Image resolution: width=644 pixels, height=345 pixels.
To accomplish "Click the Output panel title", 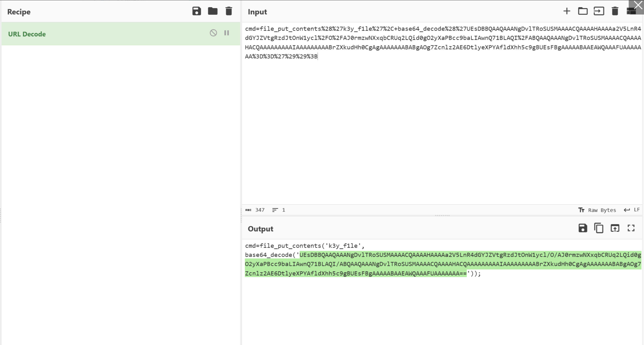I will (x=261, y=229).
